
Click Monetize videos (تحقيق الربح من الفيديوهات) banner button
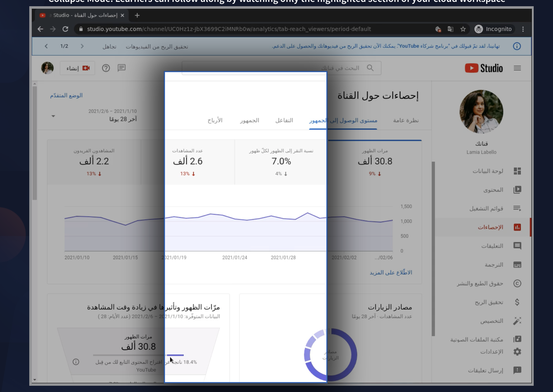pos(157,47)
